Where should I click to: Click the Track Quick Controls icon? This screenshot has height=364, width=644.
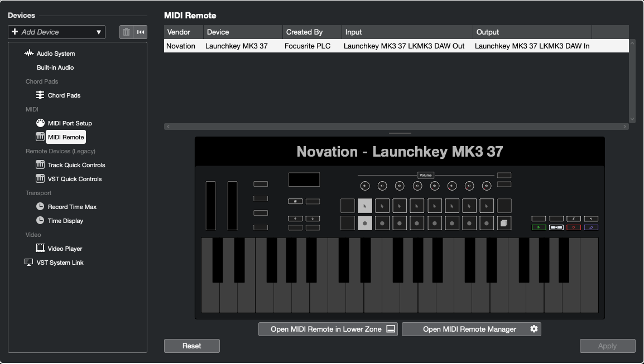(40, 164)
